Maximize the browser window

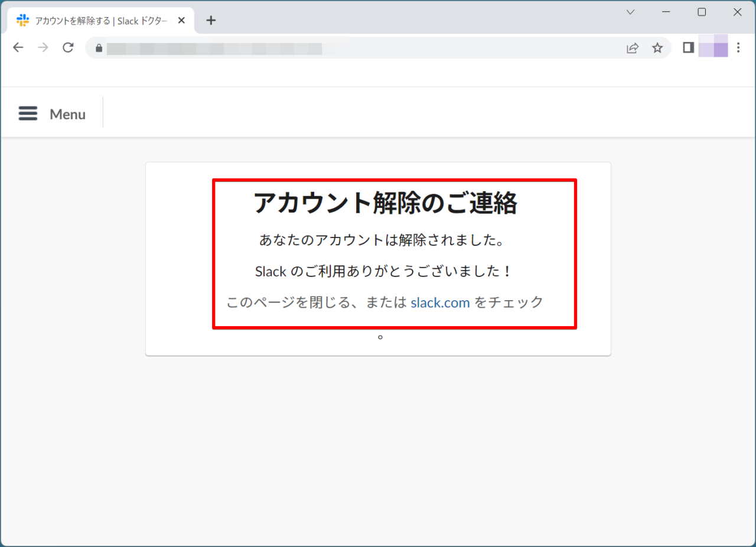[702, 12]
